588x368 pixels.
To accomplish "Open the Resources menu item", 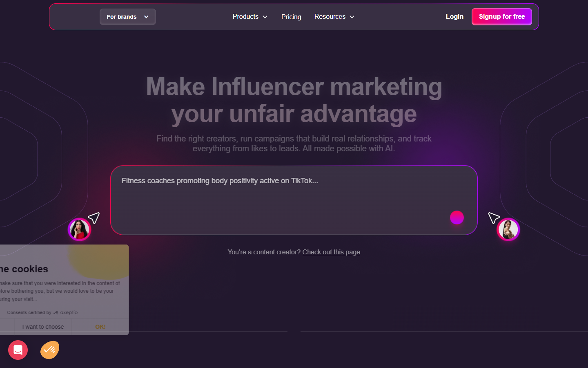I will 330,16.
